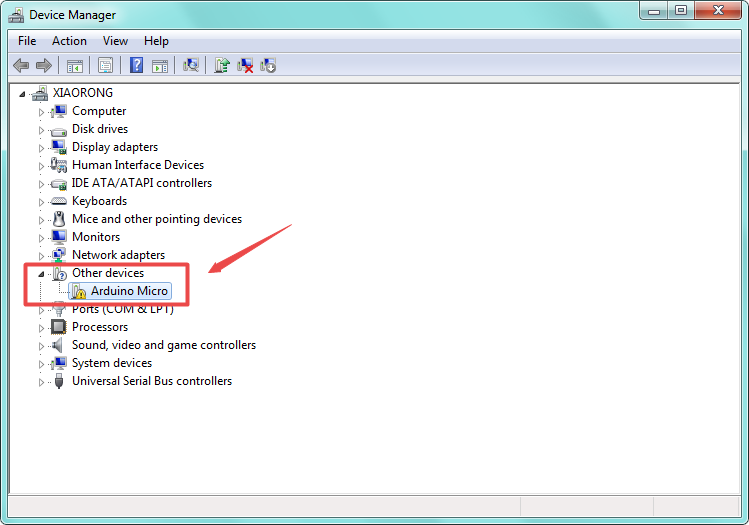Select Mice and other pointing devices label
The width and height of the screenshot is (749, 525).
[157, 219]
